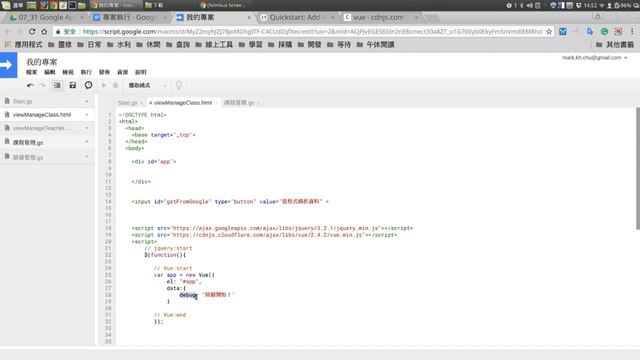Open the 發佈 (Publish) menu
Screen dimensions: 640x360
(x=104, y=72)
